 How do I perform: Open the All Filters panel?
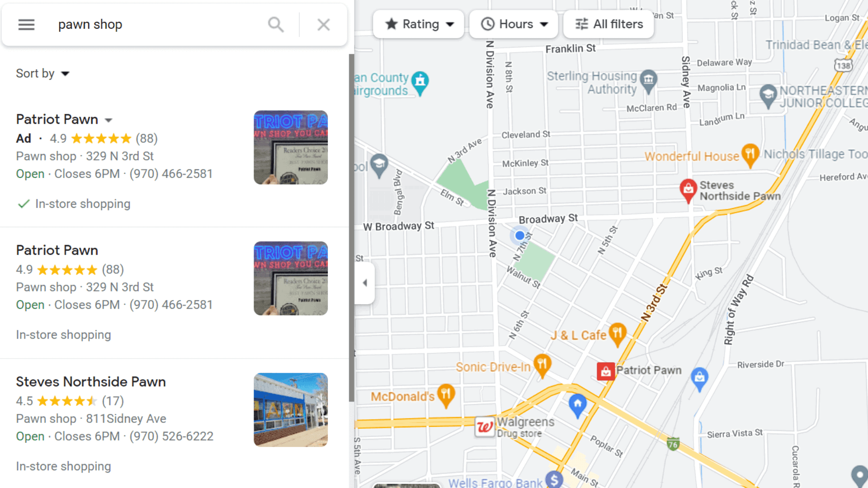pos(608,24)
